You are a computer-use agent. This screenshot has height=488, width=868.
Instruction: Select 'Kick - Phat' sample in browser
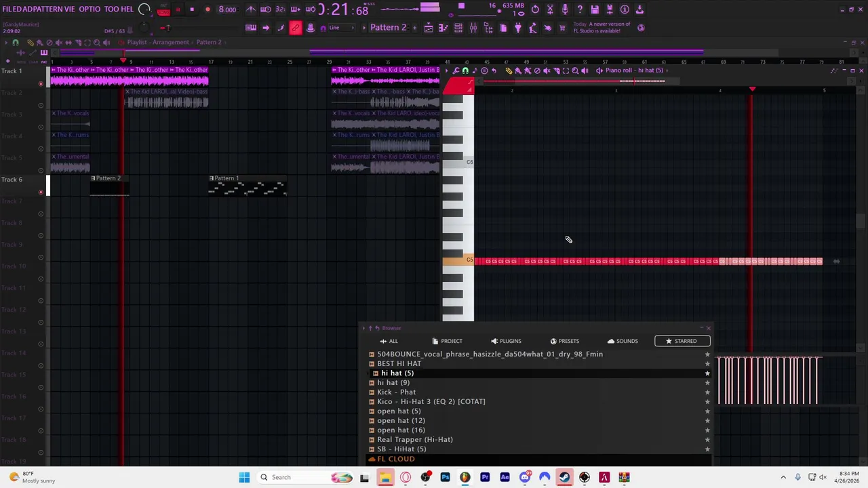point(397,392)
